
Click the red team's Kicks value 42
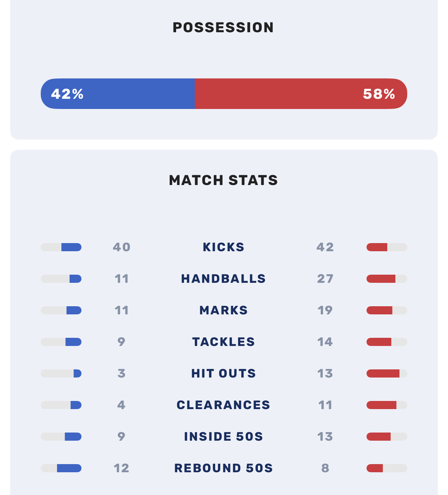tap(325, 247)
